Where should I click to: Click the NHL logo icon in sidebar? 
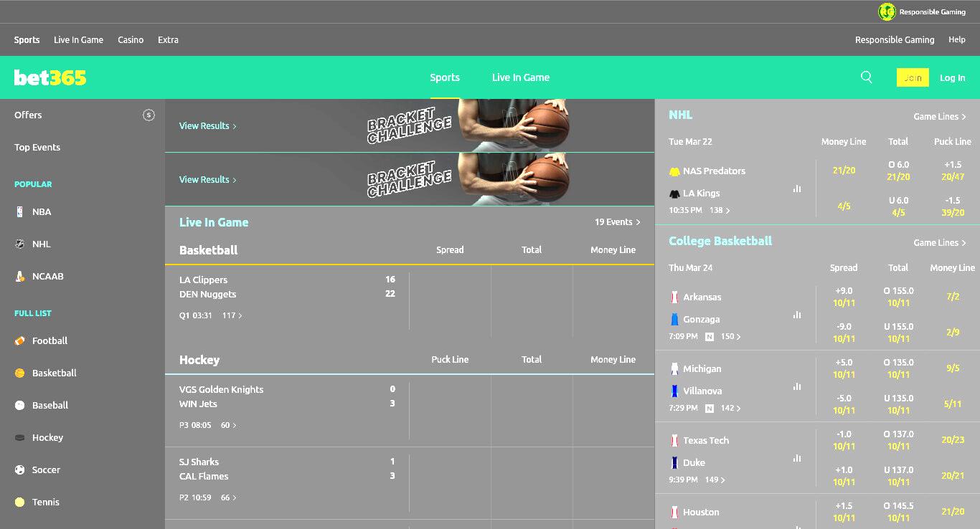pos(20,244)
